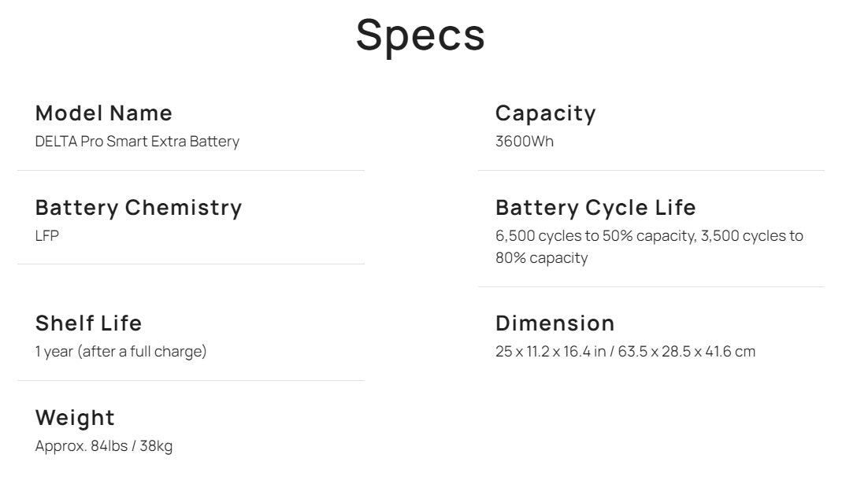Image resolution: width=868 pixels, height=484 pixels.
Task: Select the Model Name label
Action: [x=104, y=113]
